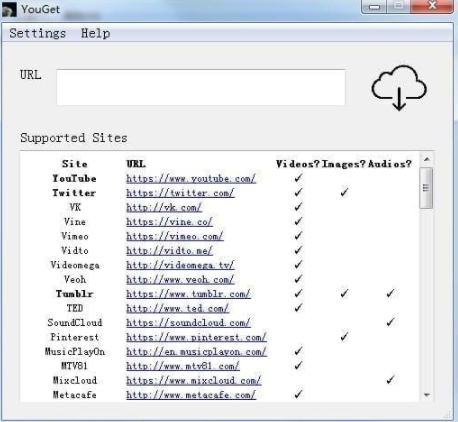Click the YouGet app icon in title bar
458x422 pixels.
click(x=9, y=9)
